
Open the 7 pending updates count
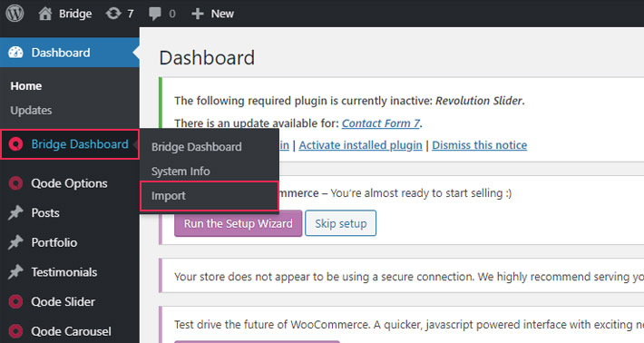[x=131, y=14]
